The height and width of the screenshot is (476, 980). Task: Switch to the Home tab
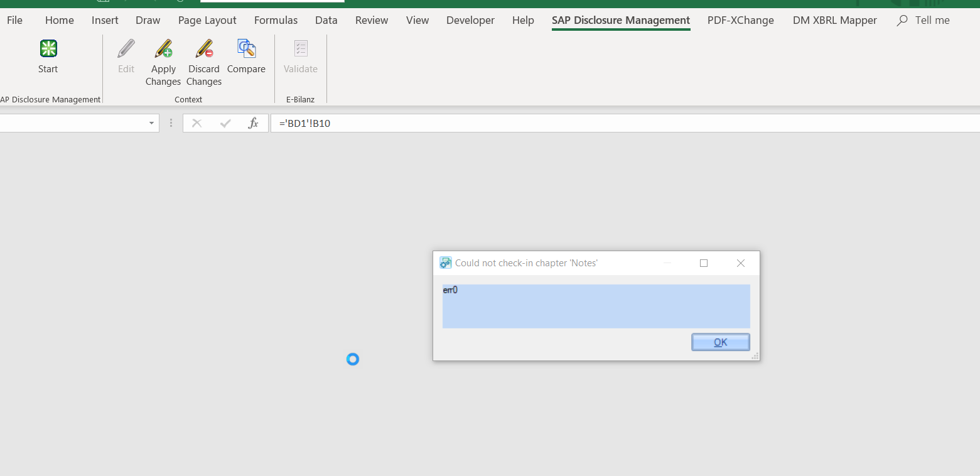(59, 20)
